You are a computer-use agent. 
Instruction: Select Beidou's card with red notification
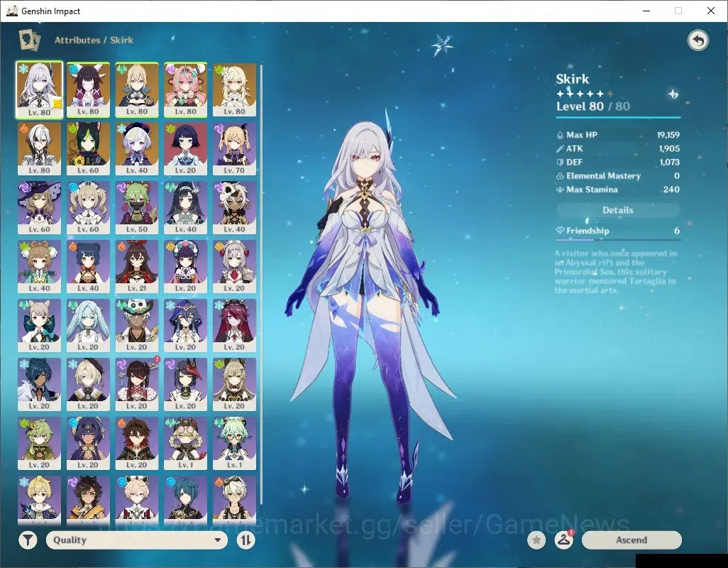tap(137, 385)
